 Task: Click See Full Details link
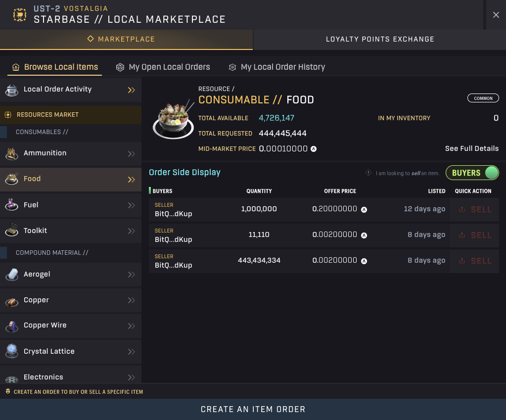click(471, 148)
